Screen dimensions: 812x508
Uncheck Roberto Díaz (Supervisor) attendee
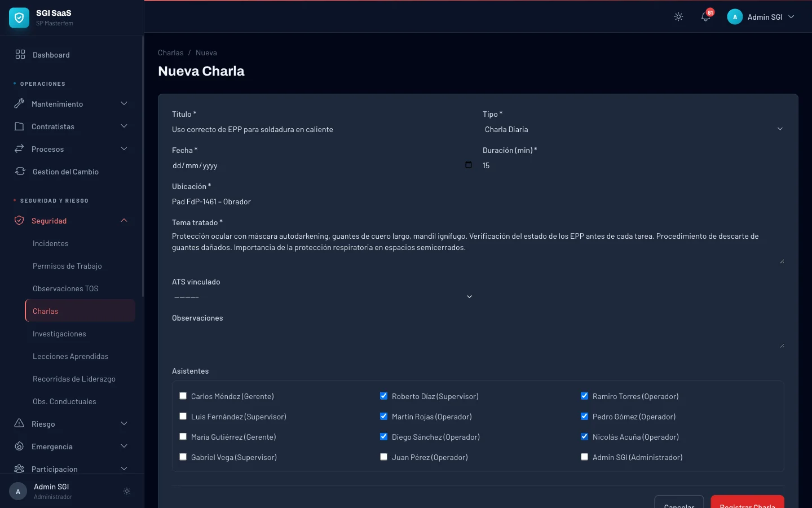(383, 396)
